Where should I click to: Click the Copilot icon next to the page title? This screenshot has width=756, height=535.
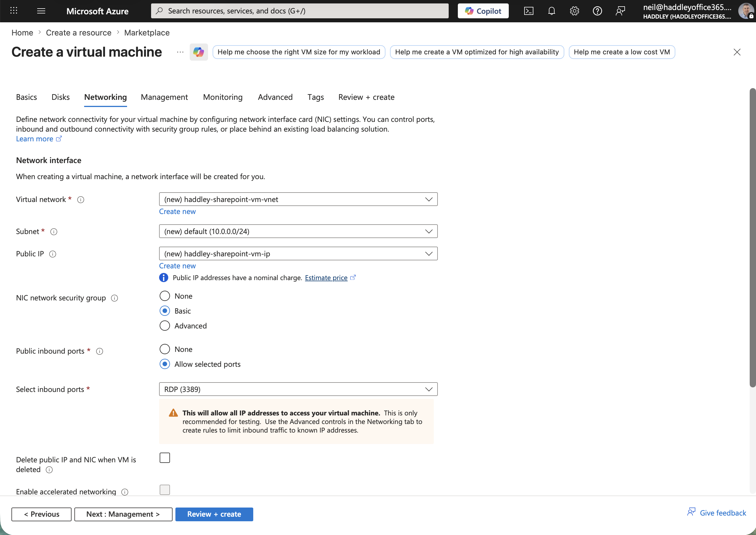click(199, 52)
